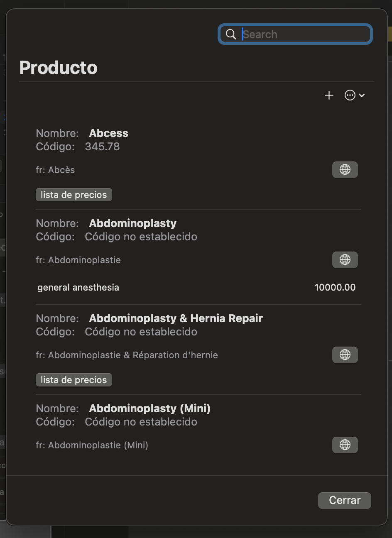This screenshot has width=392, height=538.
Task: Click lista de precios under Abdominoplasty & Hernia Repair
Action: 74,380
